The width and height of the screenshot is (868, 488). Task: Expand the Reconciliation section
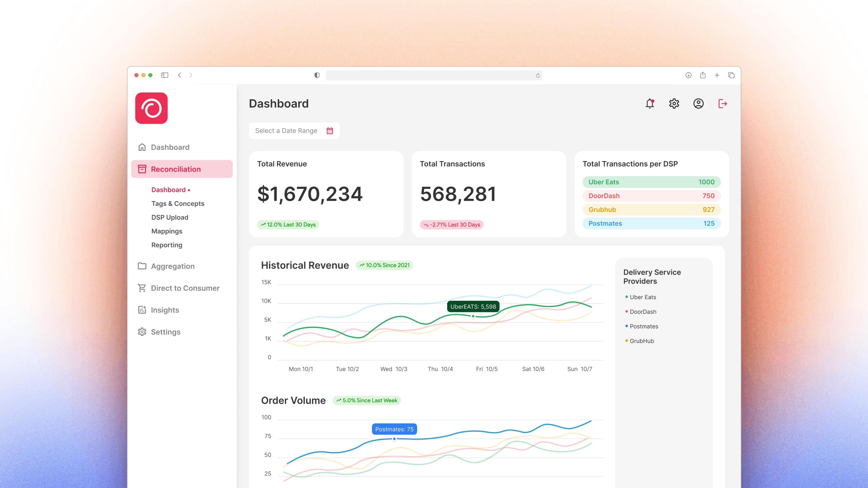[x=176, y=169]
